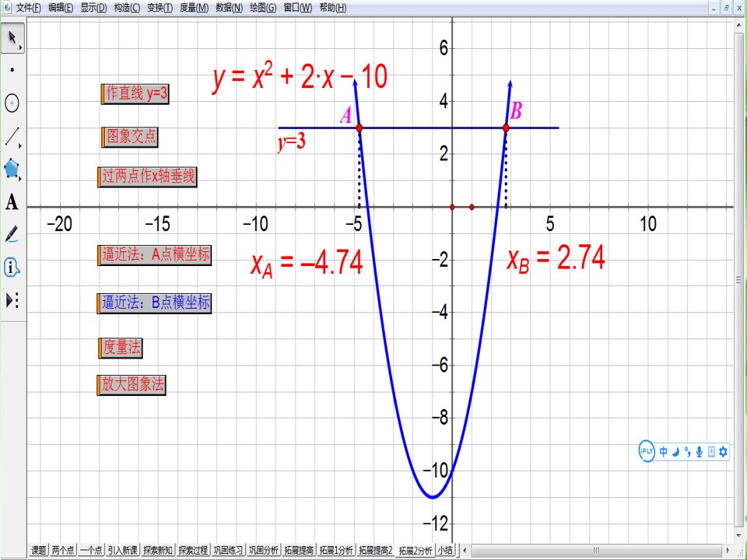
Task: Select the Compass circle tool
Action: pyautogui.click(x=12, y=103)
